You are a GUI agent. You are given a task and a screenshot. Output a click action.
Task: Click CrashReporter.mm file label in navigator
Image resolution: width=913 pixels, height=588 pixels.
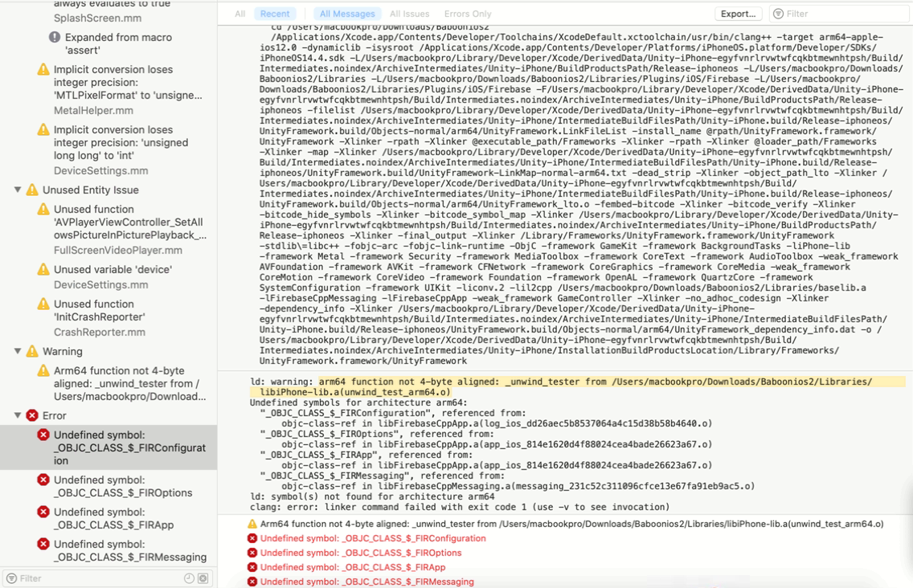click(x=100, y=332)
